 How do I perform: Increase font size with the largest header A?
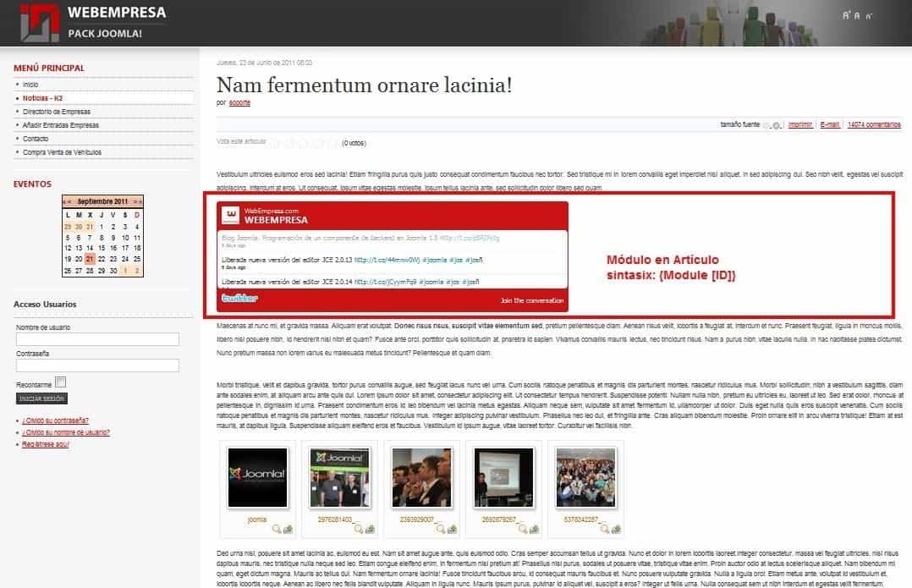pyautogui.click(x=846, y=15)
